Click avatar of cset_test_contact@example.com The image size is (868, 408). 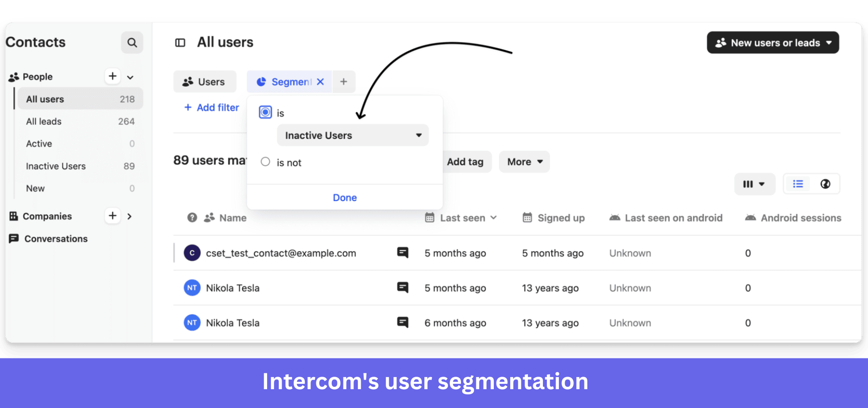[192, 253]
